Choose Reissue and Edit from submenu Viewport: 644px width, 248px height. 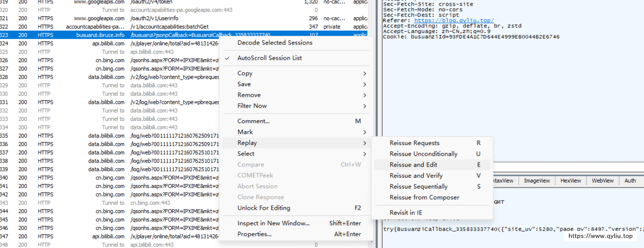click(413, 165)
